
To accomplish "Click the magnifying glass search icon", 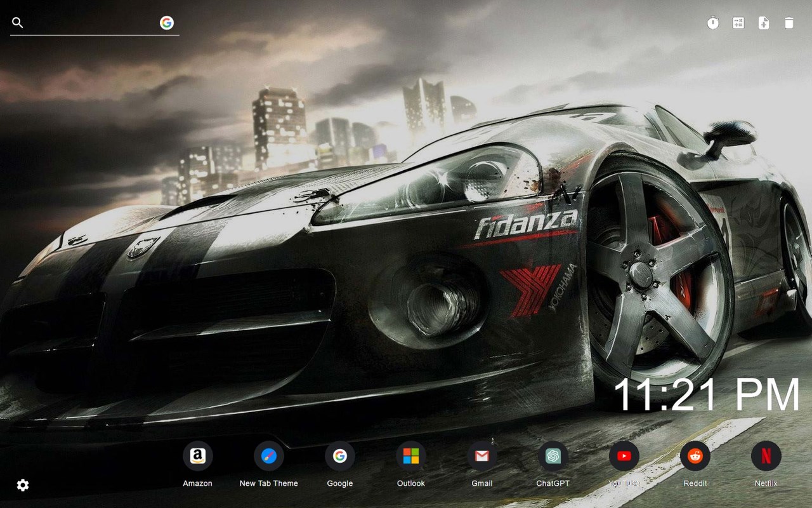I will pyautogui.click(x=18, y=23).
